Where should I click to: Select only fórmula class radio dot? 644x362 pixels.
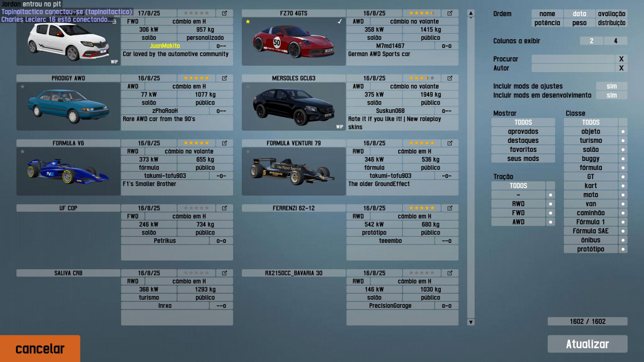click(623, 168)
